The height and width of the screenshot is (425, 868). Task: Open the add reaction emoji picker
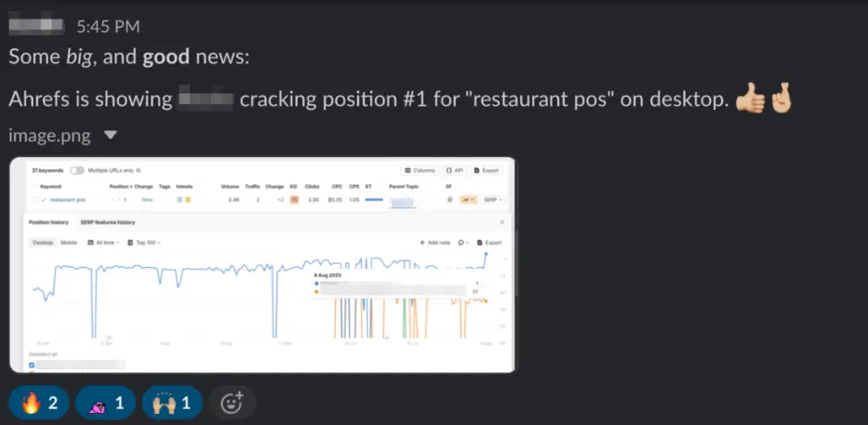coord(232,402)
